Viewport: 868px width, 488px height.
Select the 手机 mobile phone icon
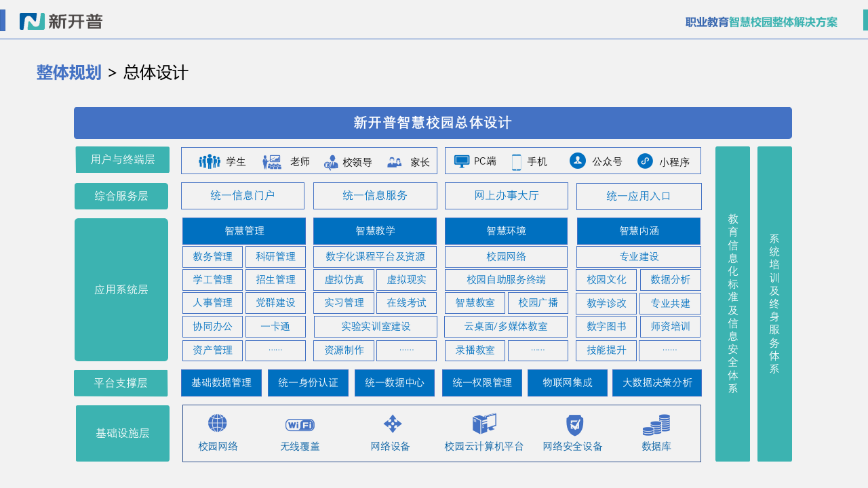(x=517, y=161)
